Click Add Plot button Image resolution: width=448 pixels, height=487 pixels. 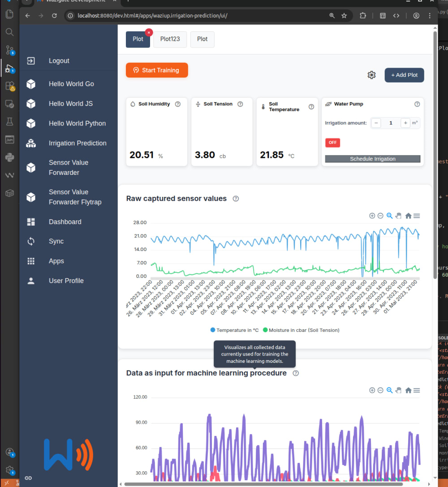tap(404, 75)
